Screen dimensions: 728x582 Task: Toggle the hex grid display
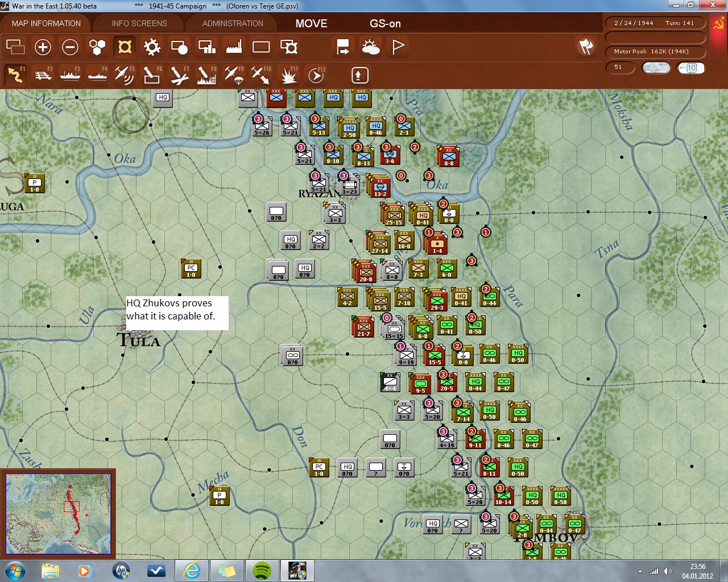click(x=97, y=47)
